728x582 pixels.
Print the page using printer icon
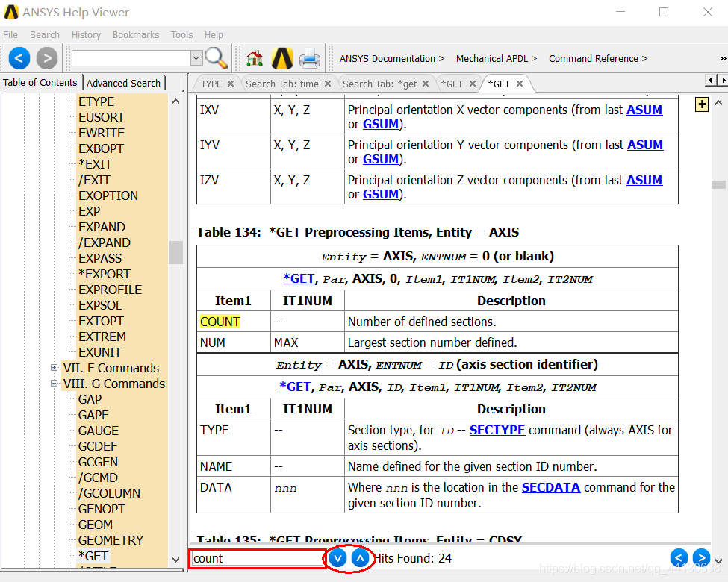pos(310,57)
